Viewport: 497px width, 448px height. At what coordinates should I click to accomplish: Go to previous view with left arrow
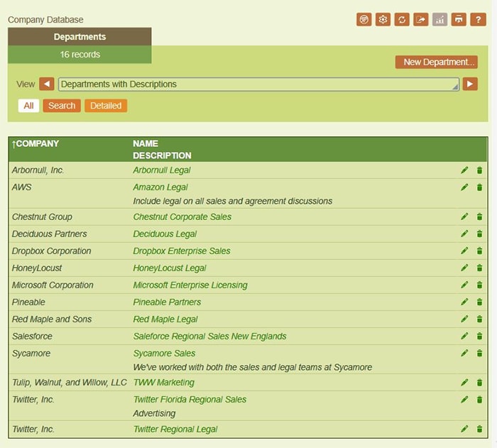coord(47,84)
